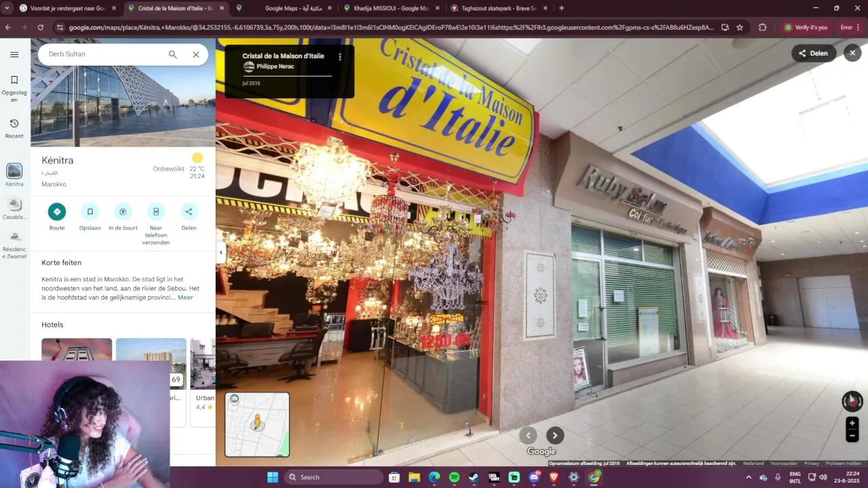Click the Verify it's you profile button
The height and width of the screenshot is (488, 868).
click(806, 27)
